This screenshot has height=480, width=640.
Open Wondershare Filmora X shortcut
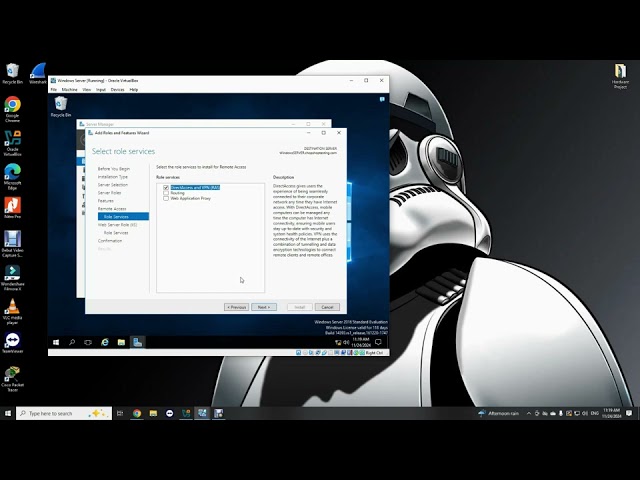point(12,278)
